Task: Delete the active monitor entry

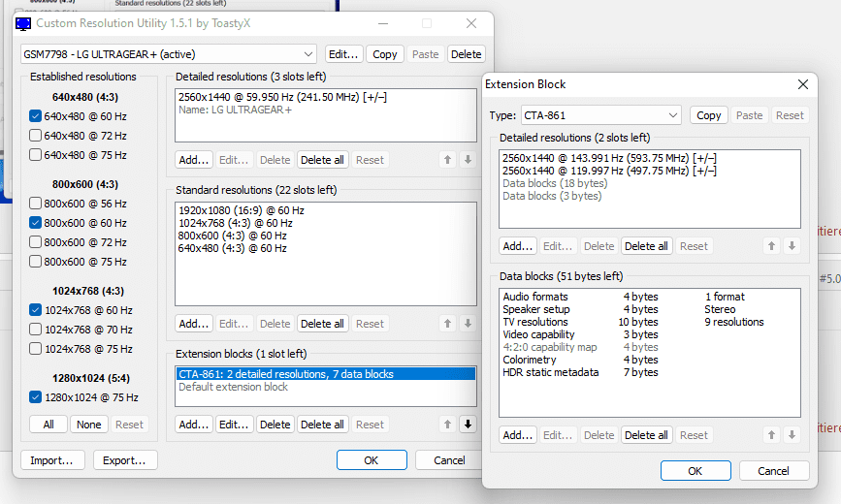Action: click(466, 54)
